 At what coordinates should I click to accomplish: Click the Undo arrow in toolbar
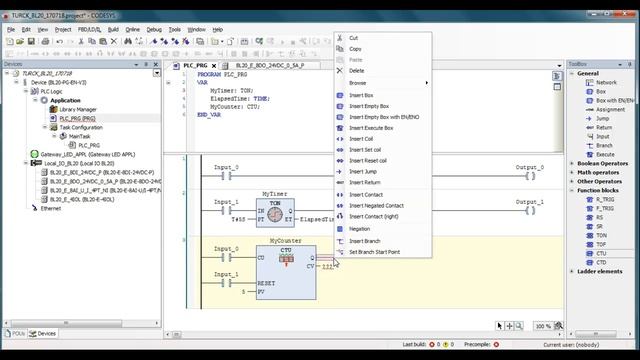(60, 41)
